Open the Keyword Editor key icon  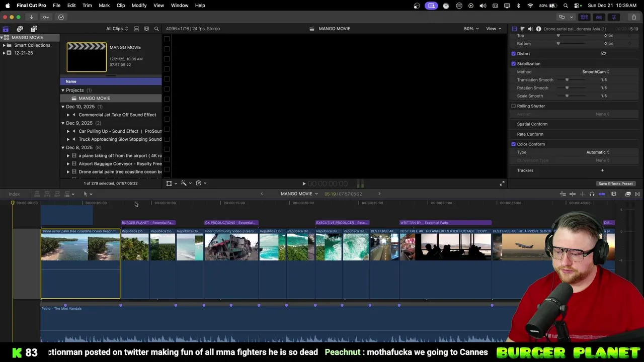click(46, 17)
